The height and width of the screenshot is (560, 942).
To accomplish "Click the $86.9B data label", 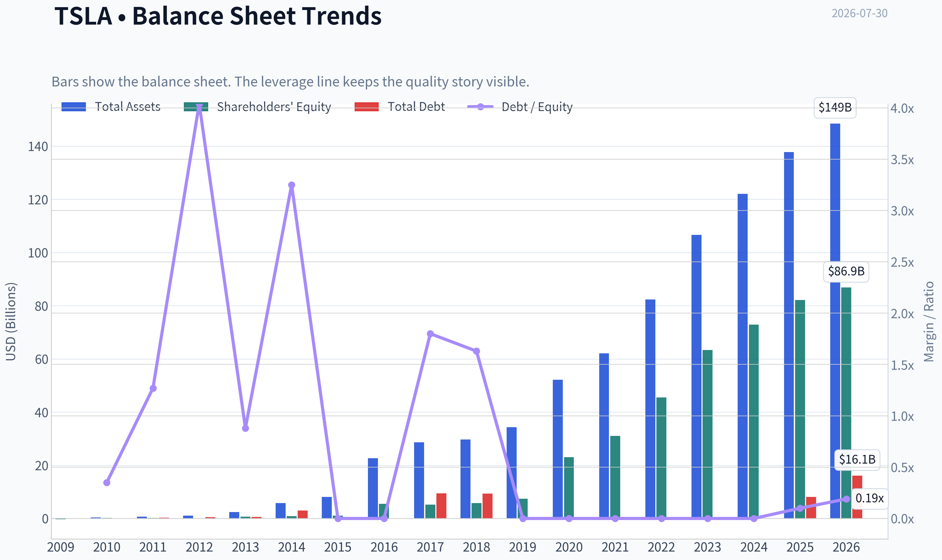I will (846, 271).
